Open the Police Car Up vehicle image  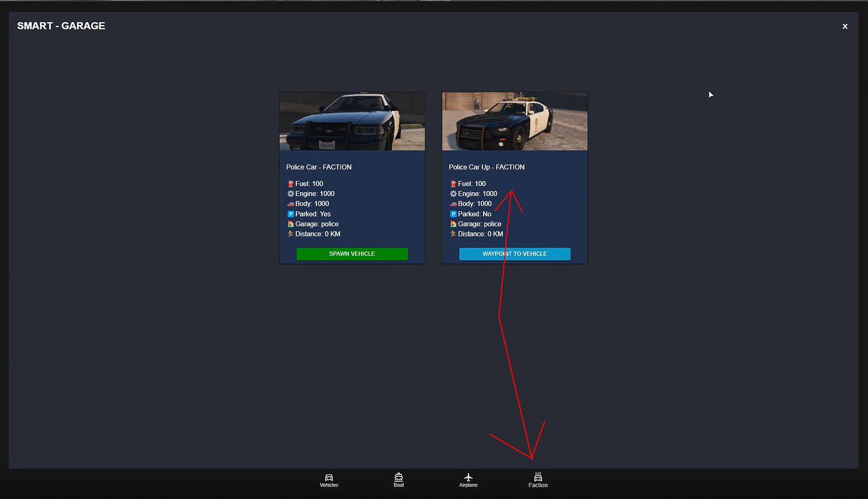click(x=515, y=121)
